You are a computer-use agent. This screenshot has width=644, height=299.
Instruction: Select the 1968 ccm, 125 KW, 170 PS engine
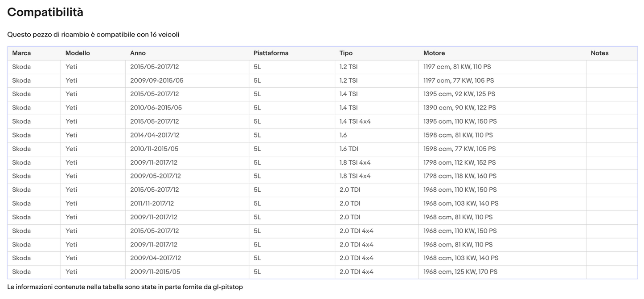[460, 272]
